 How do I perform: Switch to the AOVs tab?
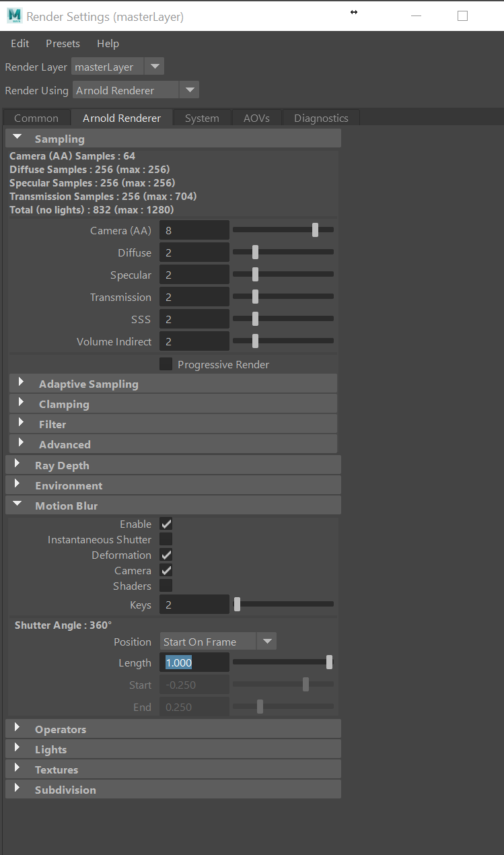click(256, 118)
